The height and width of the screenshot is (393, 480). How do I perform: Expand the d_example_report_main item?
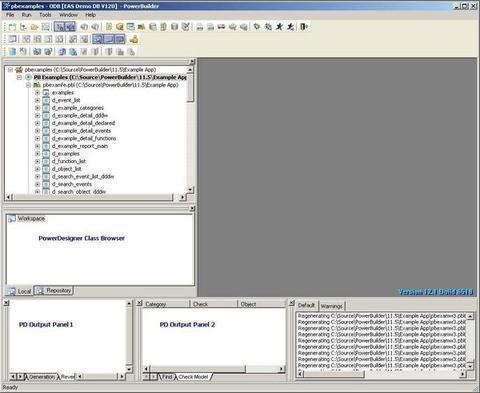click(x=37, y=146)
